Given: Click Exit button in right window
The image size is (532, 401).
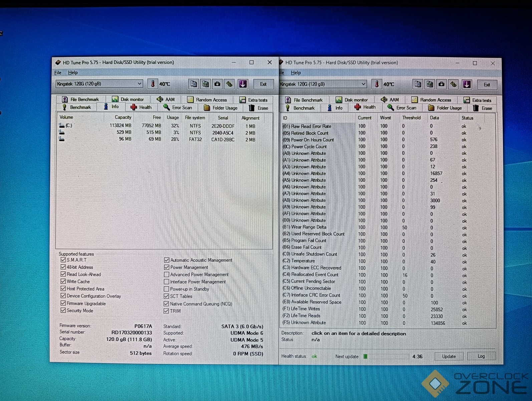Looking at the screenshot, I should point(487,85).
